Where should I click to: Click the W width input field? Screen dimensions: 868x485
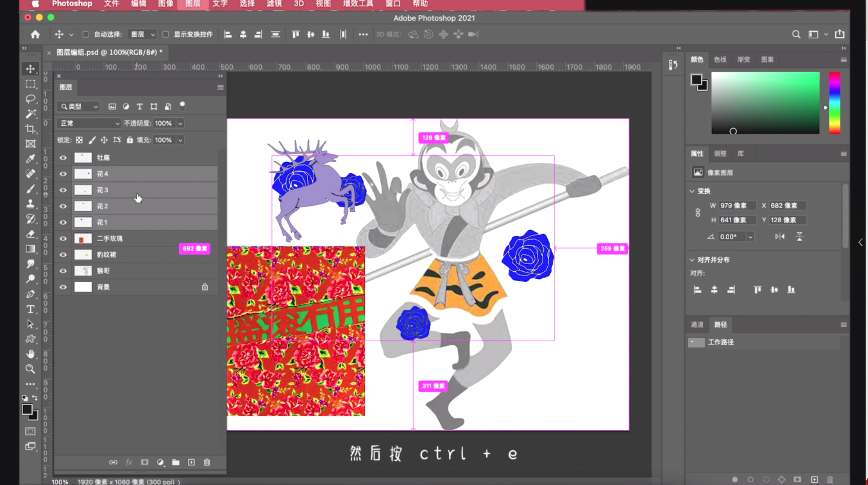737,205
